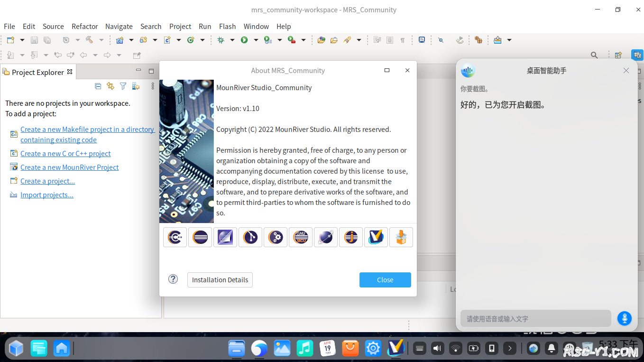Click the MounRiver Studio_Community title text
644x362 pixels.
pyautogui.click(x=264, y=88)
